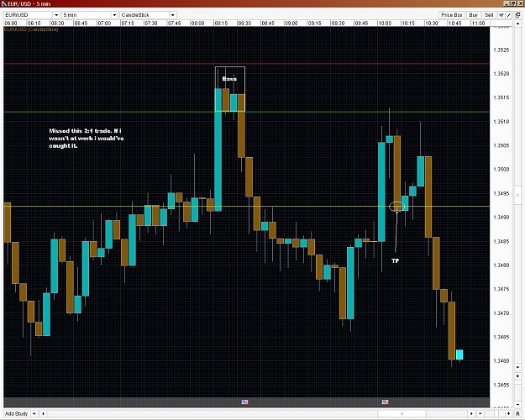Click the price axis zoom out minus

point(517,405)
